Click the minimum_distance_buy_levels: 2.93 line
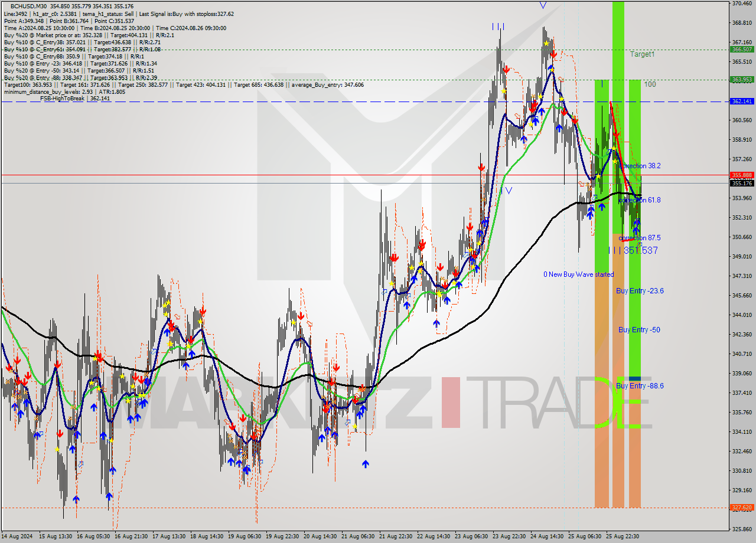This screenshot has width=756, height=543. 64,91
